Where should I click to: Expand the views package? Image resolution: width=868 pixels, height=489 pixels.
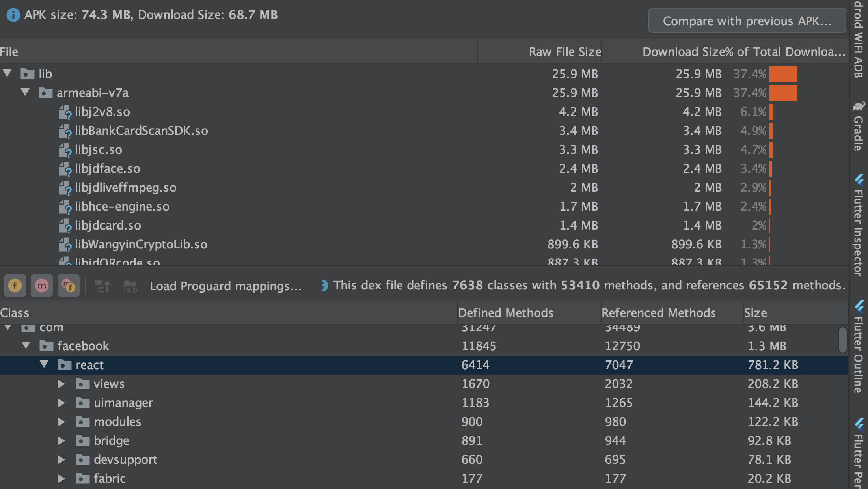[x=61, y=384]
